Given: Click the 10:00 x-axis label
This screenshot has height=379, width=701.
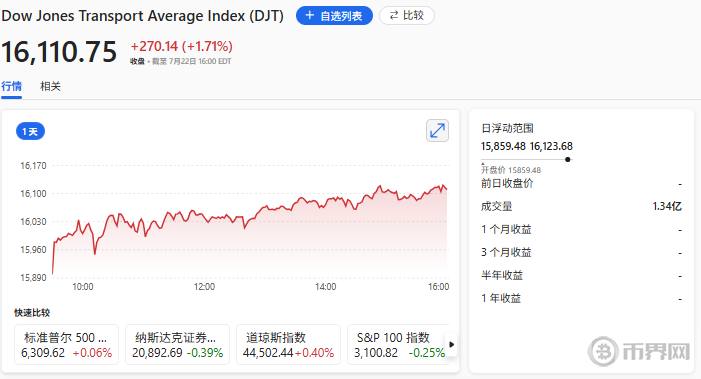Looking at the screenshot, I should pyautogui.click(x=83, y=286).
